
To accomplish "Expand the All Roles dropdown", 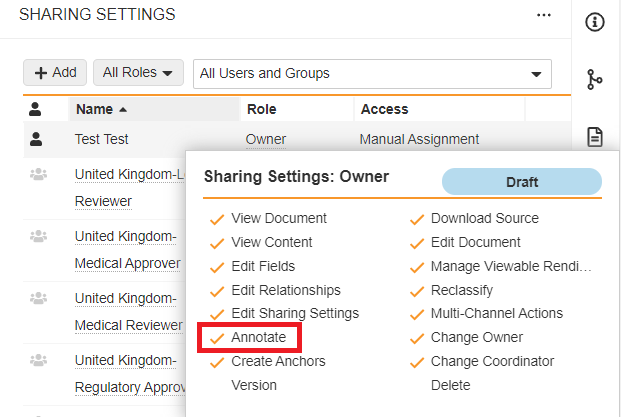I will click(138, 73).
